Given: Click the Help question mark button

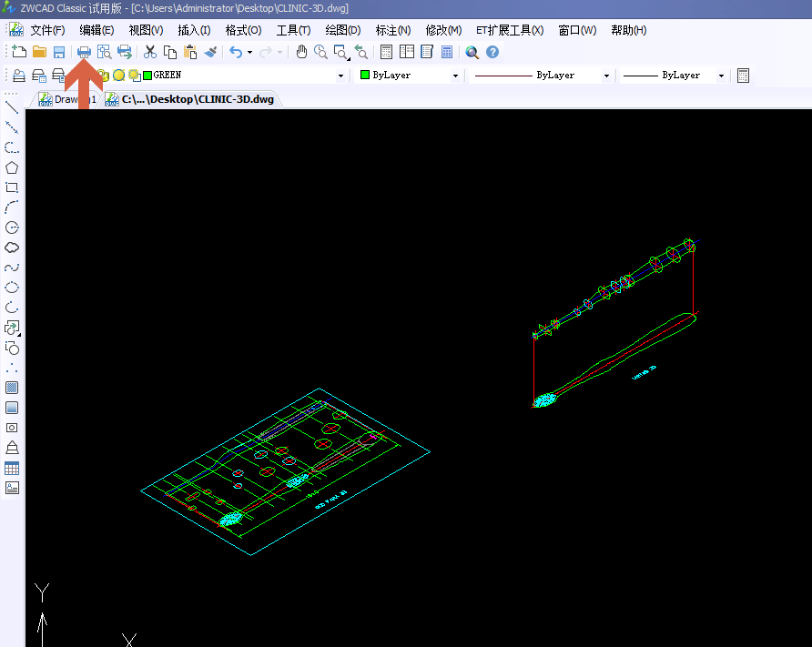Looking at the screenshot, I should [x=492, y=52].
